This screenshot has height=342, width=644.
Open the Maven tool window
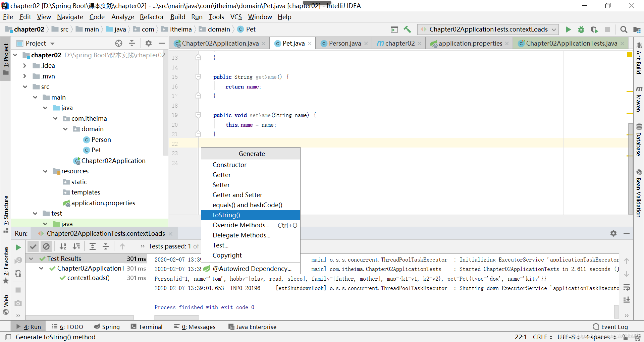639,99
